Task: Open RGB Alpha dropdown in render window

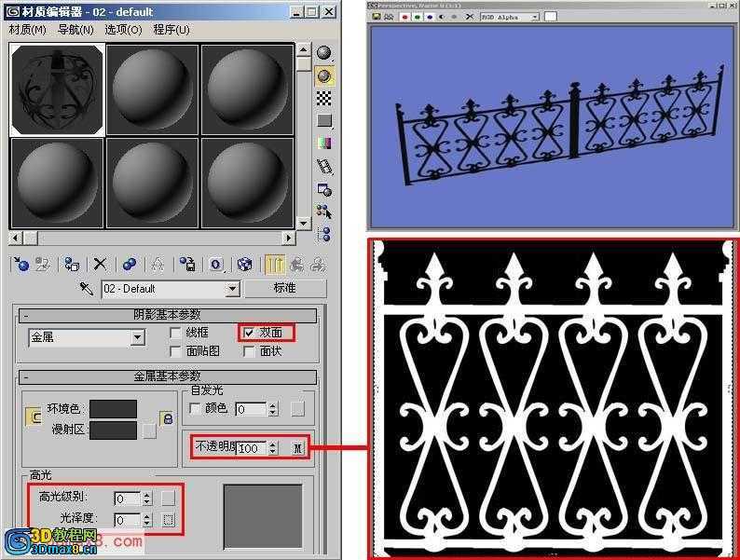Action: [535, 17]
